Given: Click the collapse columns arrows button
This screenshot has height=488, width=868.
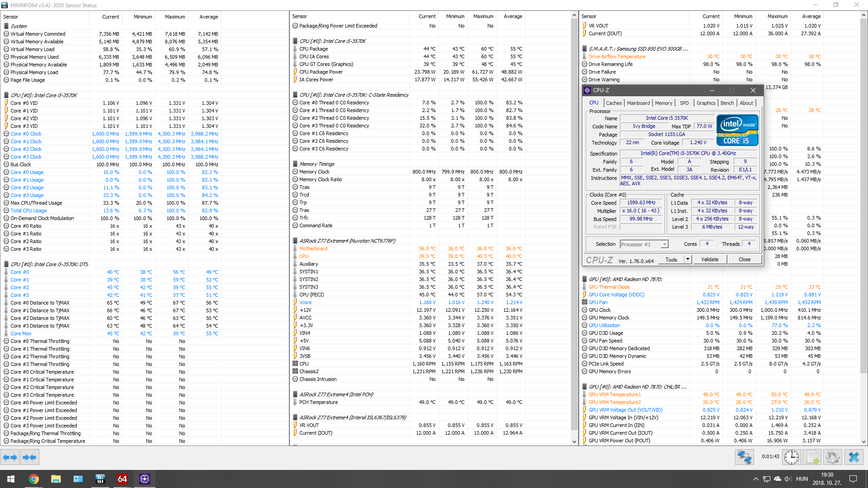Looking at the screenshot, I should pyautogui.click(x=29, y=458).
